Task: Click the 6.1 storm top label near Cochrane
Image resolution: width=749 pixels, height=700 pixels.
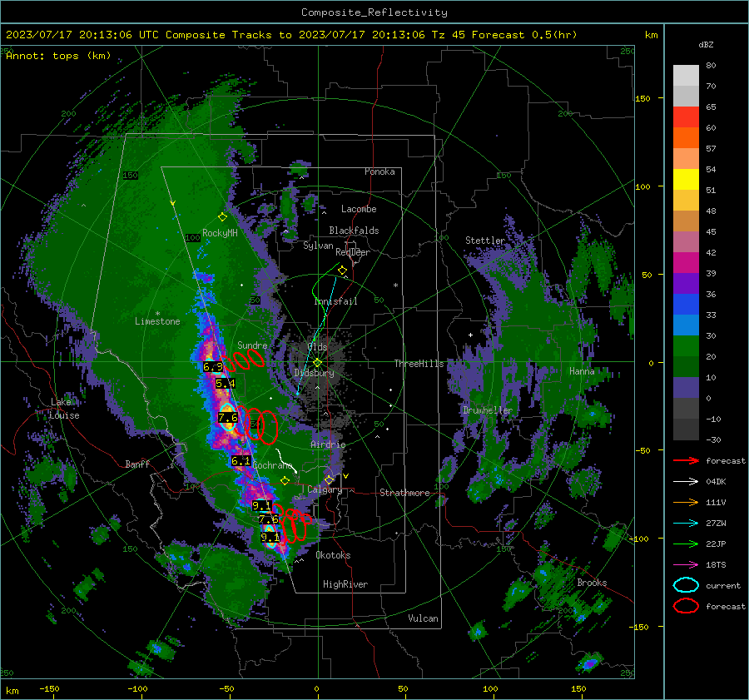Action: [x=241, y=461]
